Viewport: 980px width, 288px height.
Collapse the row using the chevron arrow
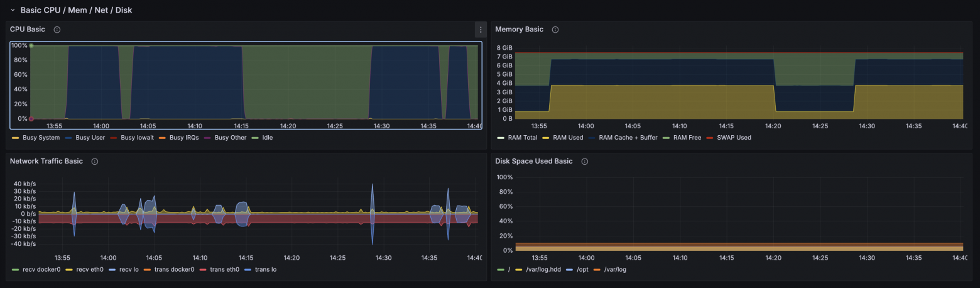click(12, 11)
